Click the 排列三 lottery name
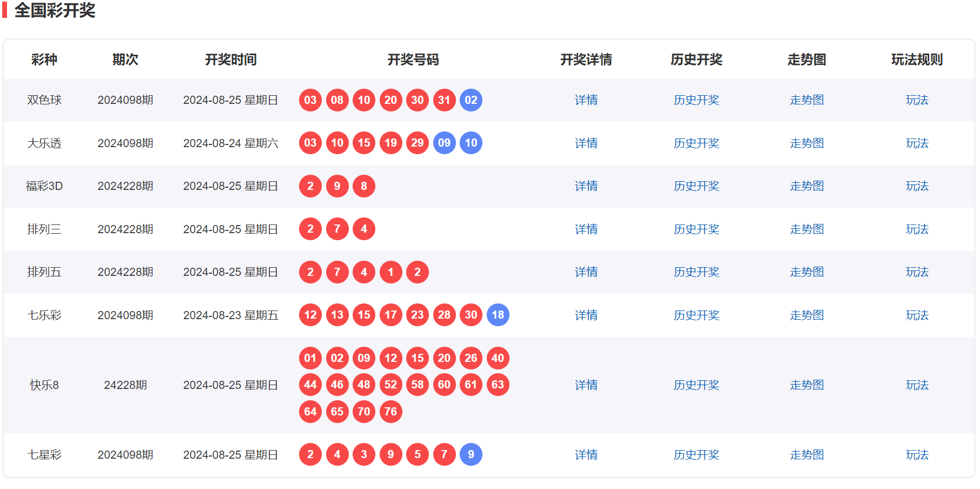Image resolution: width=980 pixels, height=489 pixels. 44,229
